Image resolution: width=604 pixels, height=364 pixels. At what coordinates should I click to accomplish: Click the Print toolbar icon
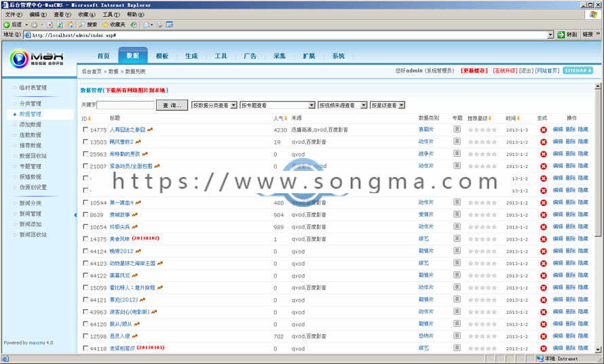159,24
